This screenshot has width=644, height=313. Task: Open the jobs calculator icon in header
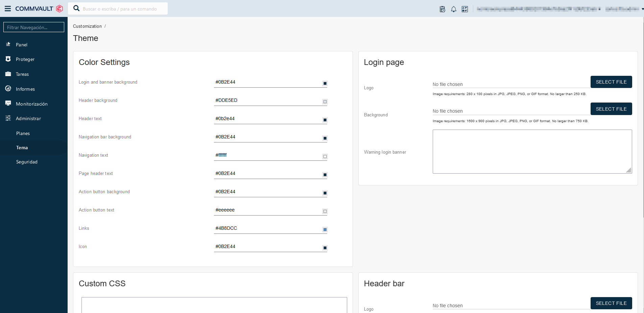442,9
